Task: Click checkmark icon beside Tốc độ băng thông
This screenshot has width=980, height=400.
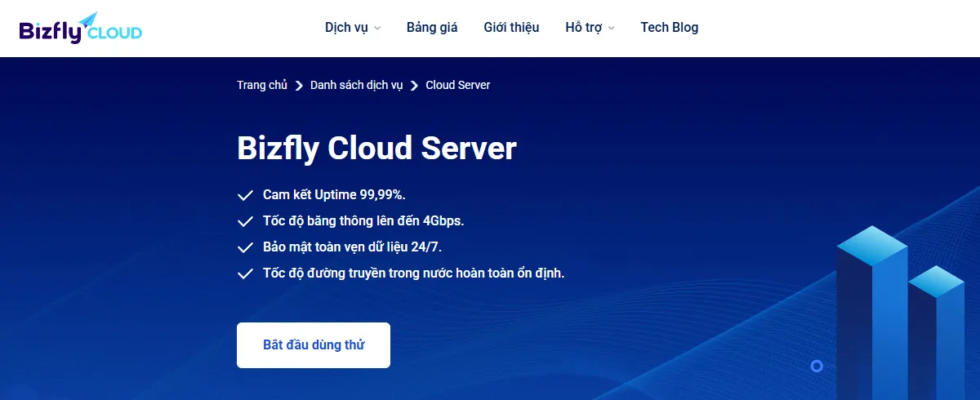Action: (245, 221)
